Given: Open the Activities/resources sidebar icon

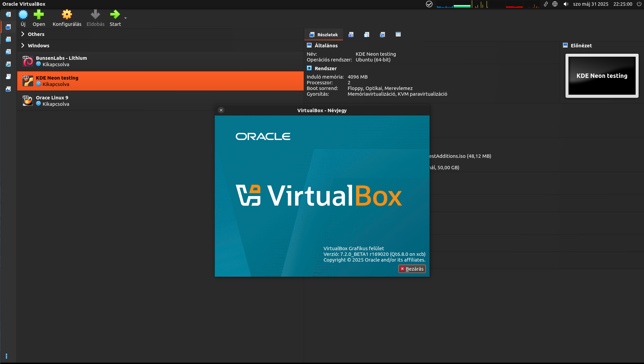Looking at the screenshot, I should point(8,89).
